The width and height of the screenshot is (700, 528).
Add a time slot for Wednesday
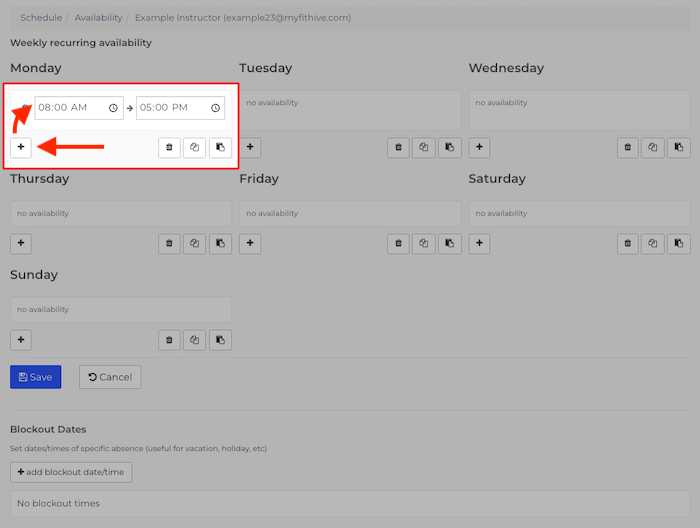click(x=480, y=147)
